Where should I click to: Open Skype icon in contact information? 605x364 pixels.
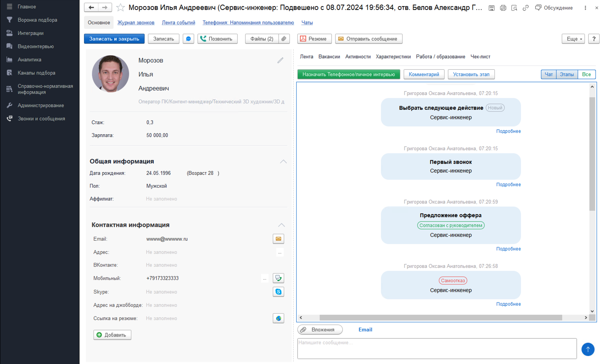click(x=278, y=292)
